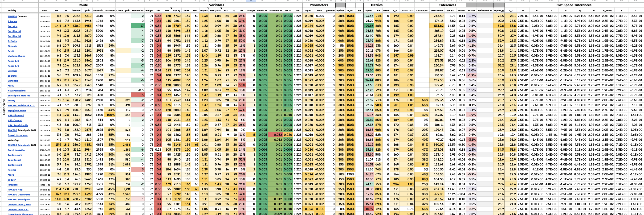Click the Valinhos activity link
The image size is (644, 215).
tap(12, 71)
